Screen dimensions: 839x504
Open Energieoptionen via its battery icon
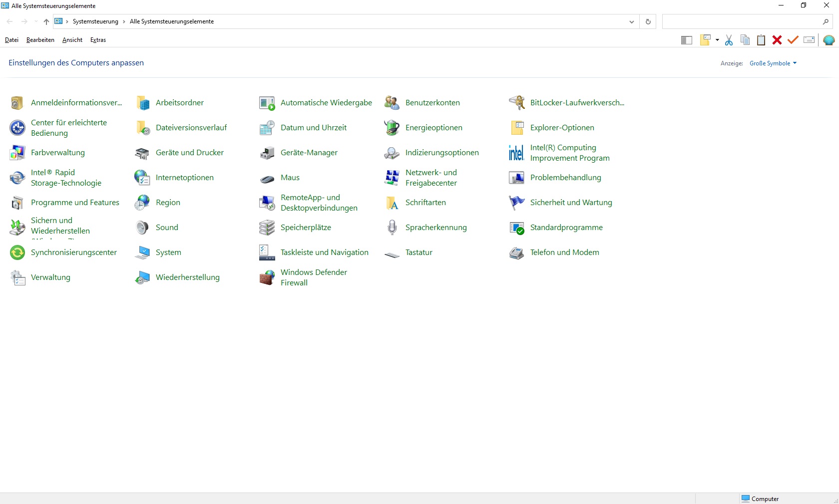[x=392, y=128]
